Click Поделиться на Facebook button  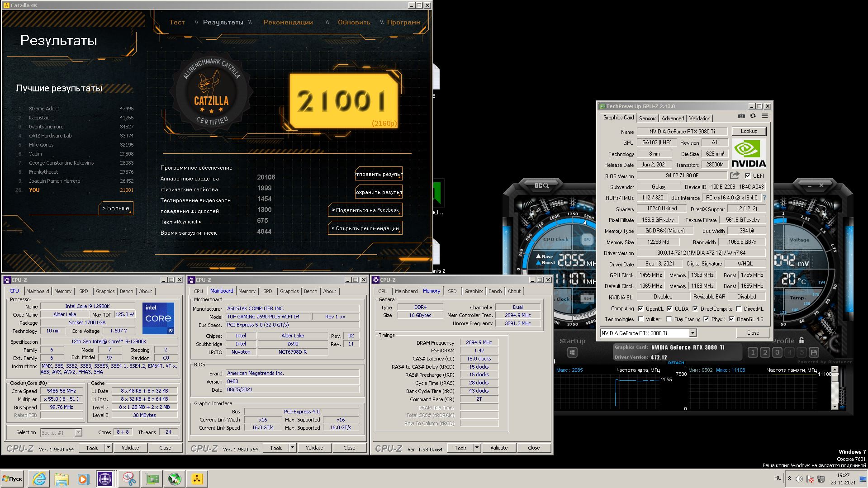point(365,210)
